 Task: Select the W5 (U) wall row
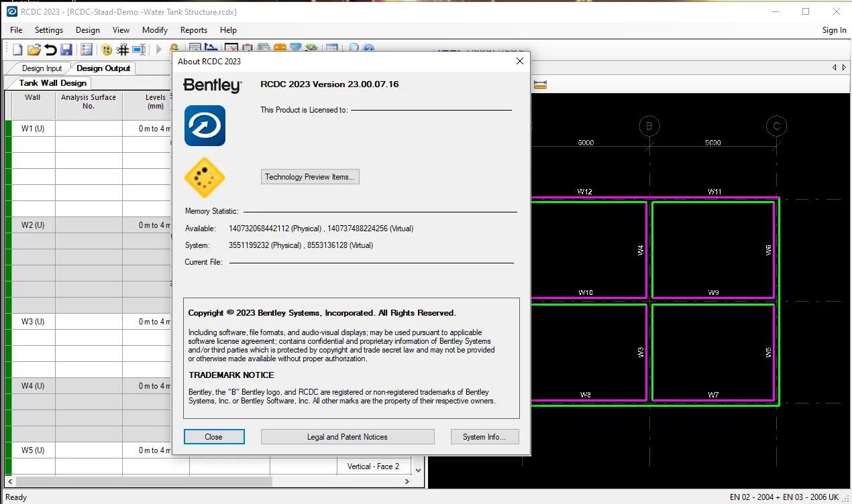33,450
